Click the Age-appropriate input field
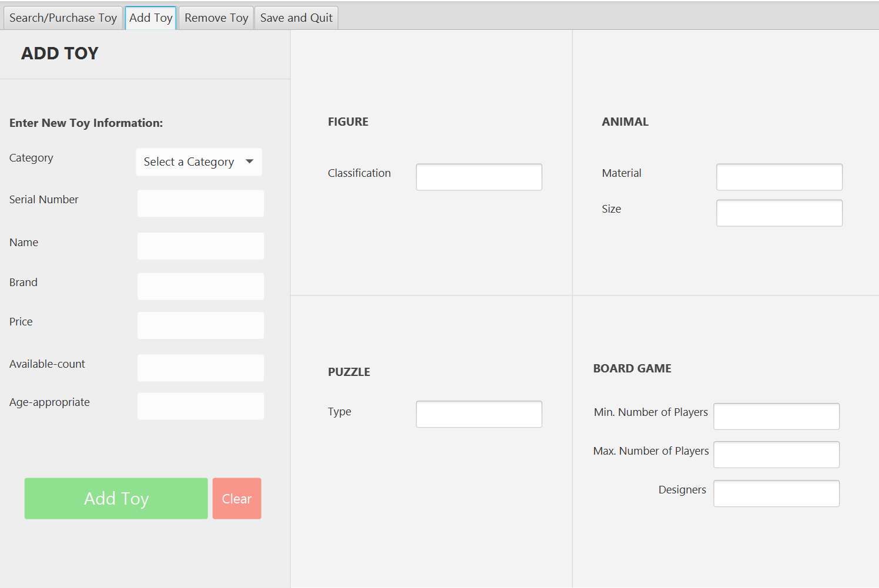 201,406
